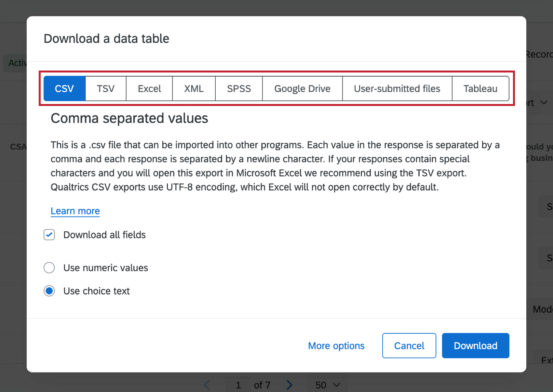Select the Google Drive tab
553x392 pixels.
303,88
